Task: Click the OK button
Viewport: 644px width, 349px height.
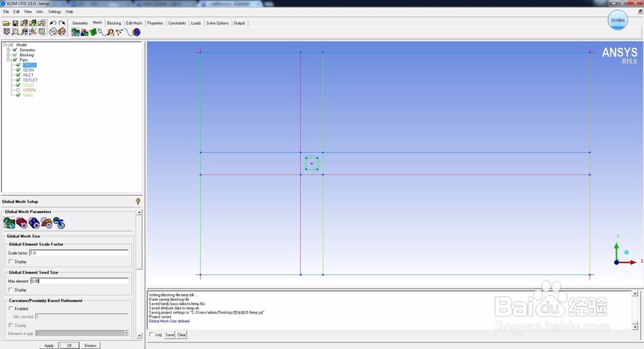Action: click(70, 345)
